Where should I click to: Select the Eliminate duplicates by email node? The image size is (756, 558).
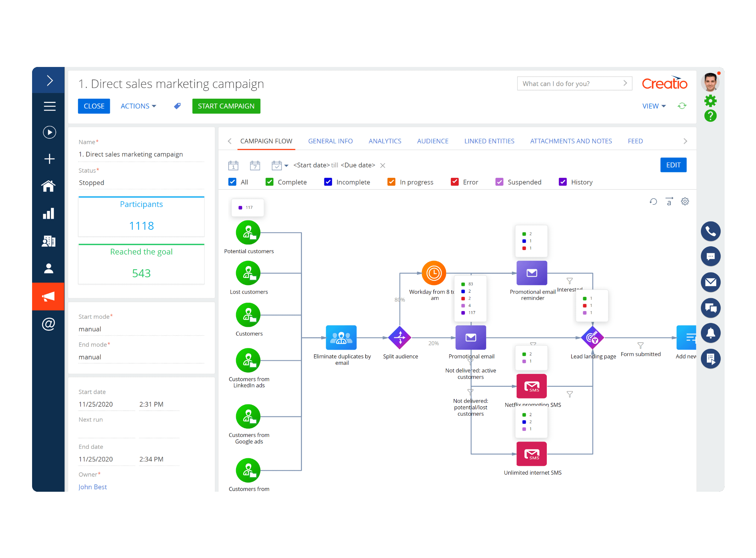click(341, 338)
